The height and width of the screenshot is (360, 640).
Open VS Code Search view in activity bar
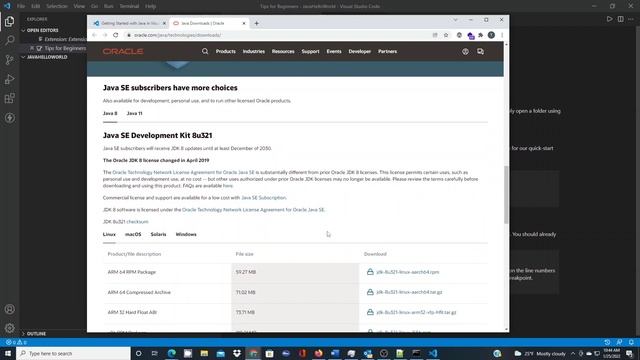point(9,40)
